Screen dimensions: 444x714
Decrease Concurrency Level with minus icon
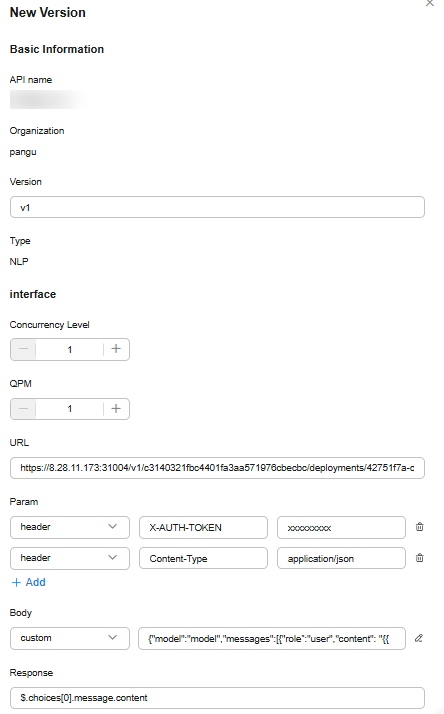[24, 349]
